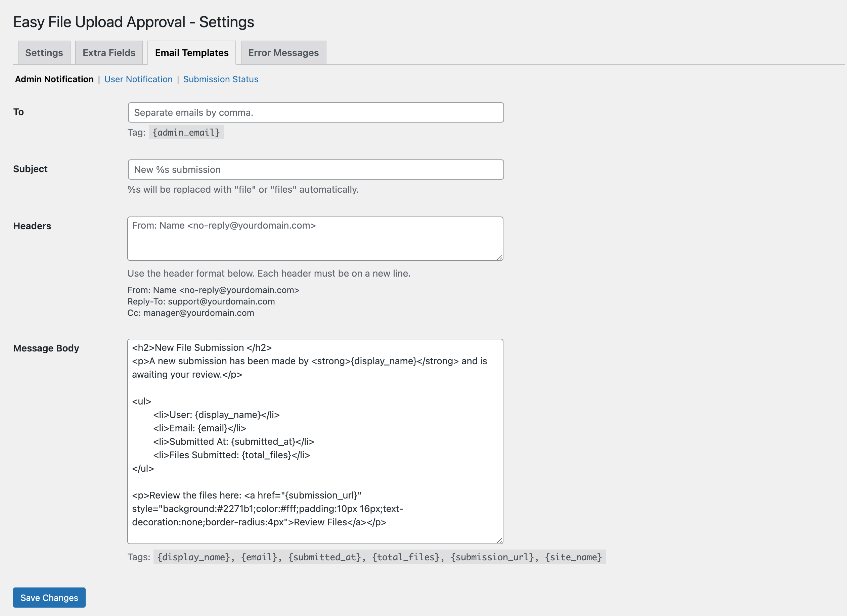This screenshot has height=616, width=847.
Task: Click the {admin_email} tag label
Action: point(186,132)
